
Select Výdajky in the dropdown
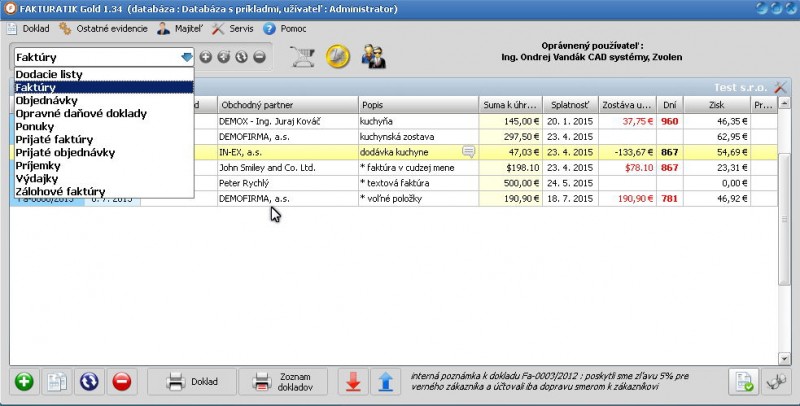[x=104, y=179]
